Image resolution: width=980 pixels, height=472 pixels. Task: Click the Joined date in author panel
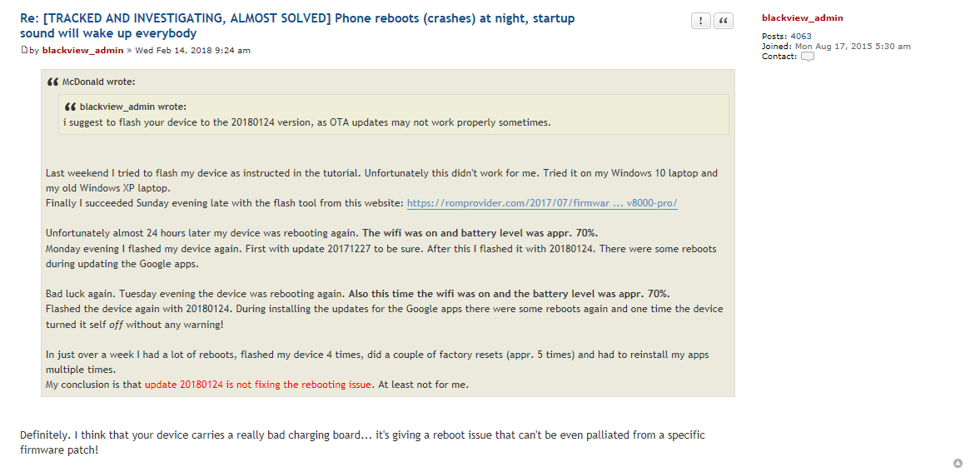coord(853,47)
